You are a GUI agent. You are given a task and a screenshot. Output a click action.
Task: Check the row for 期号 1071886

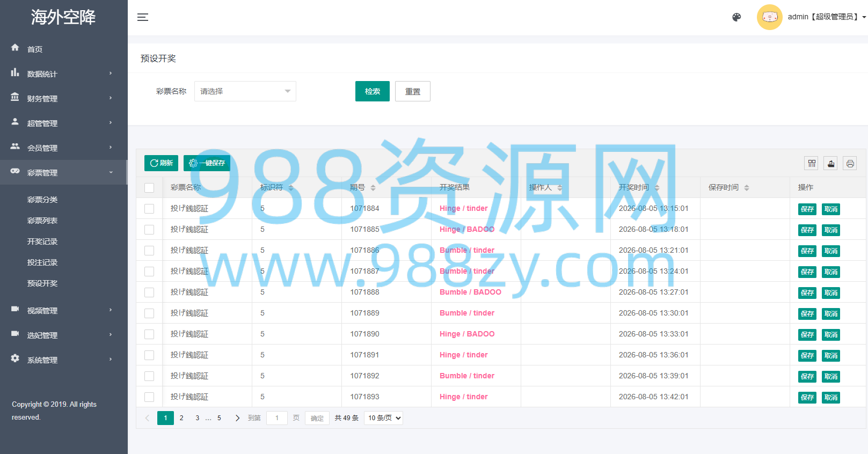tap(149, 251)
